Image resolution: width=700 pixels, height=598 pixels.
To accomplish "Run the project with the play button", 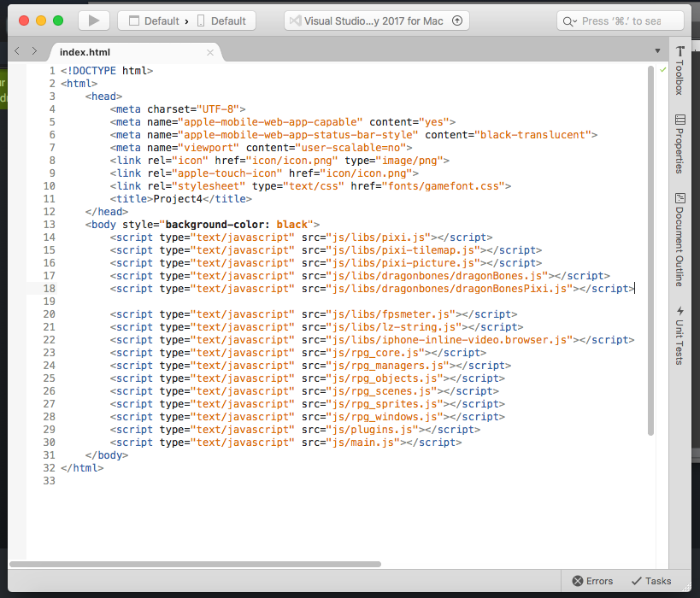I will [x=94, y=21].
